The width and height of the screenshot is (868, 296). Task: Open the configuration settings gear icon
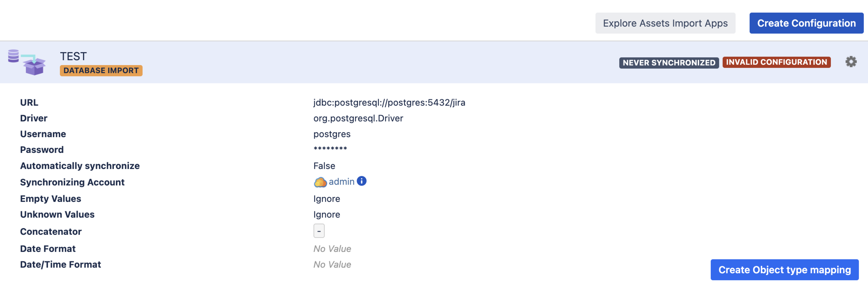tap(851, 62)
